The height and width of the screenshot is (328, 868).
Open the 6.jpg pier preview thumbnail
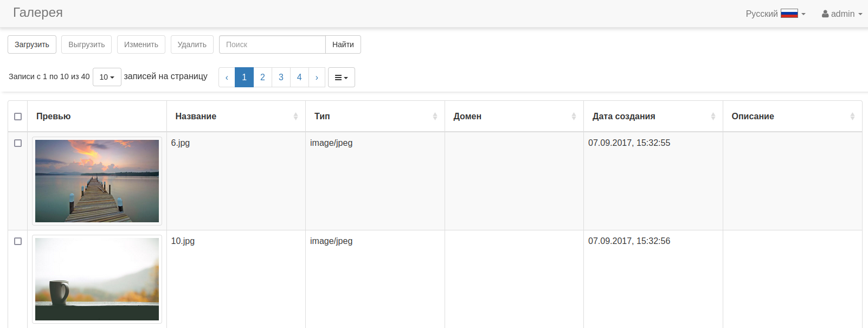click(97, 181)
